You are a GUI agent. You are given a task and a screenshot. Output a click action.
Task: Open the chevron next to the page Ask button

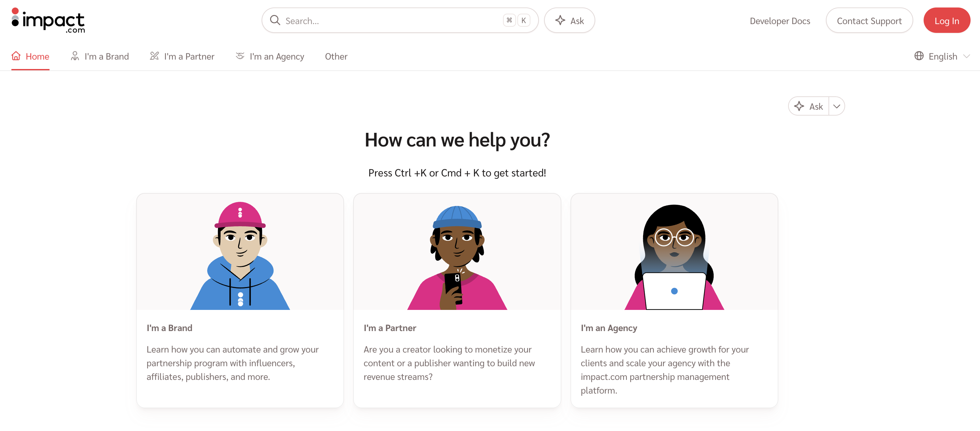click(x=836, y=106)
